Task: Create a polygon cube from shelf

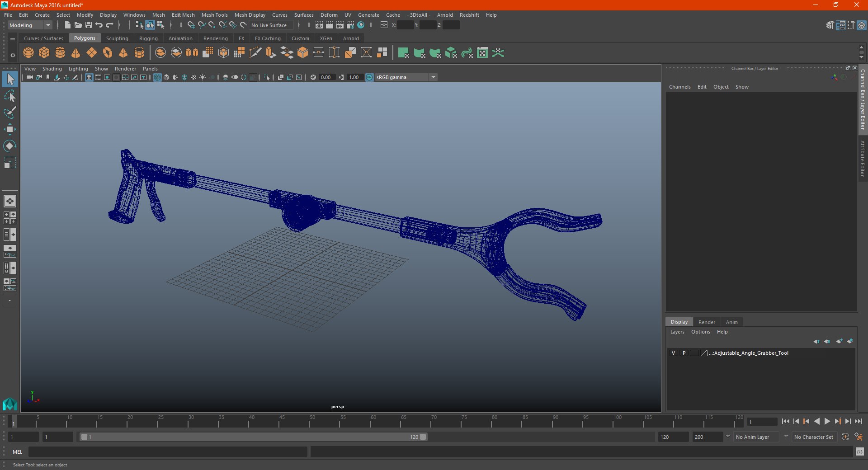Action: tap(44, 53)
